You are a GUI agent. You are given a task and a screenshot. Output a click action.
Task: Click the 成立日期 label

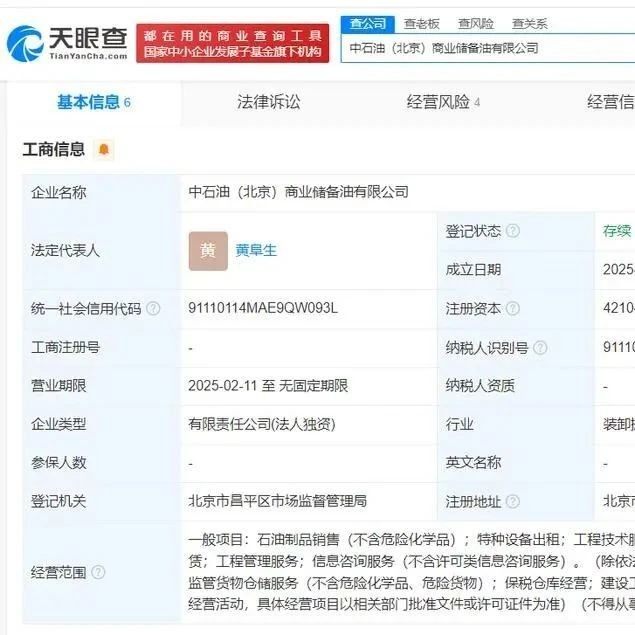coord(473,270)
